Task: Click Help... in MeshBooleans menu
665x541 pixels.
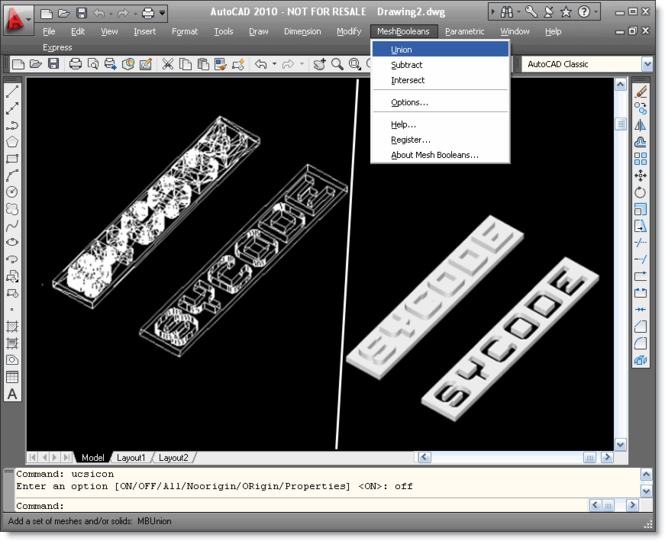Action: [440, 124]
